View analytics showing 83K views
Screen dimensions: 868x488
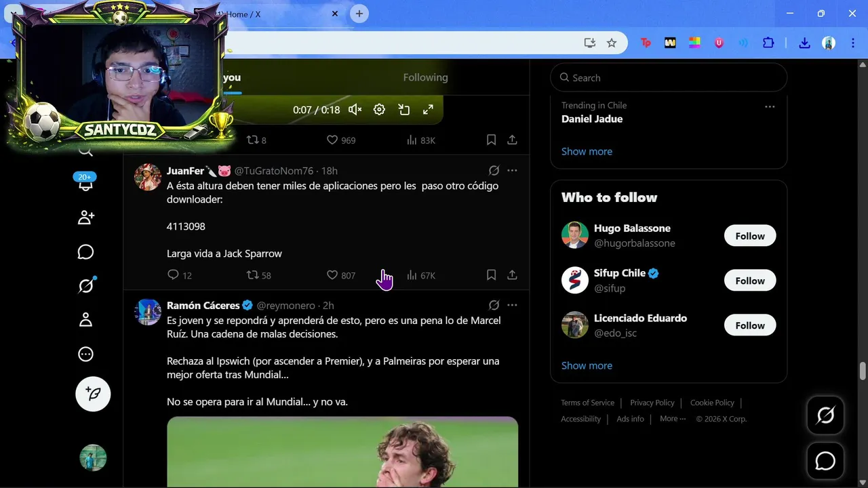(x=420, y=140)
